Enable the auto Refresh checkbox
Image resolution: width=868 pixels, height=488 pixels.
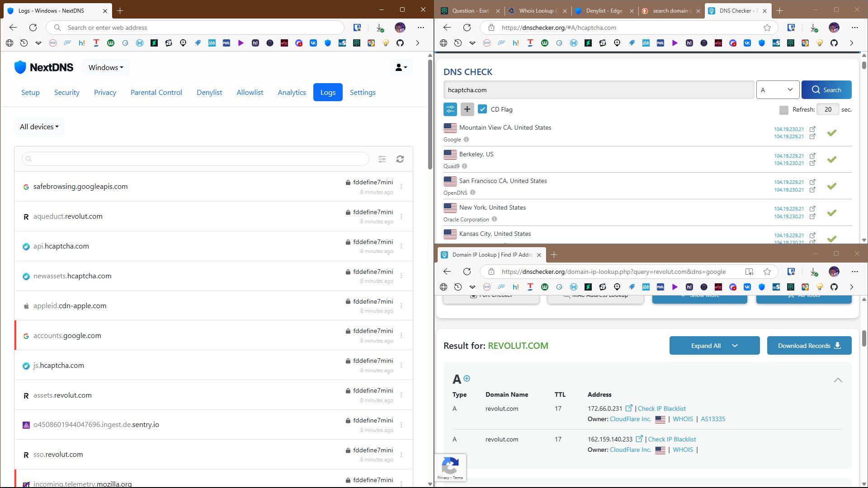coord(784,110)
